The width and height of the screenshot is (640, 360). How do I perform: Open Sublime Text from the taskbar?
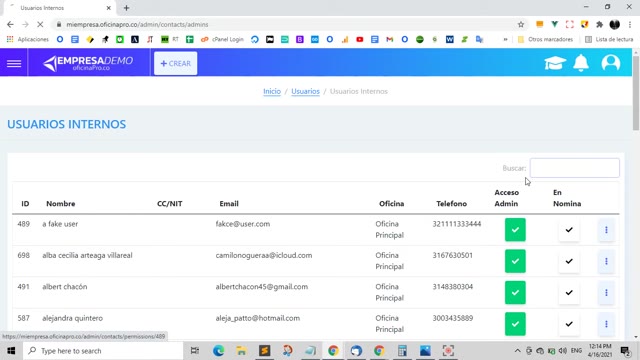264,351
